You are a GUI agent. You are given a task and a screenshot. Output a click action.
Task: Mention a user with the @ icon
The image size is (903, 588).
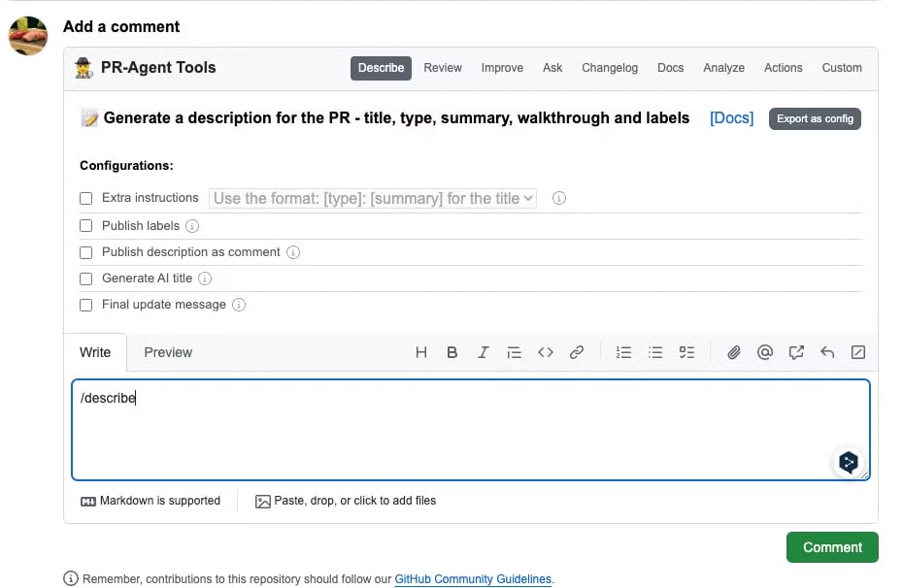point(765,352)
